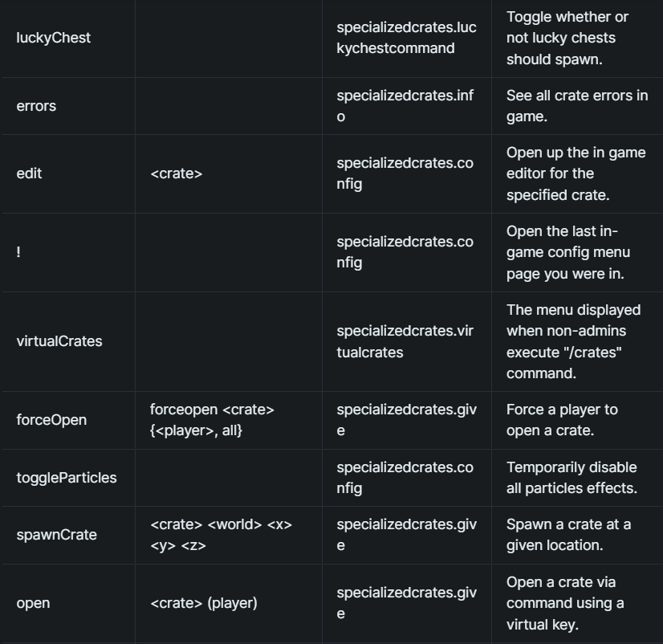Click the "See all crate errors" description

coord(577,106)
